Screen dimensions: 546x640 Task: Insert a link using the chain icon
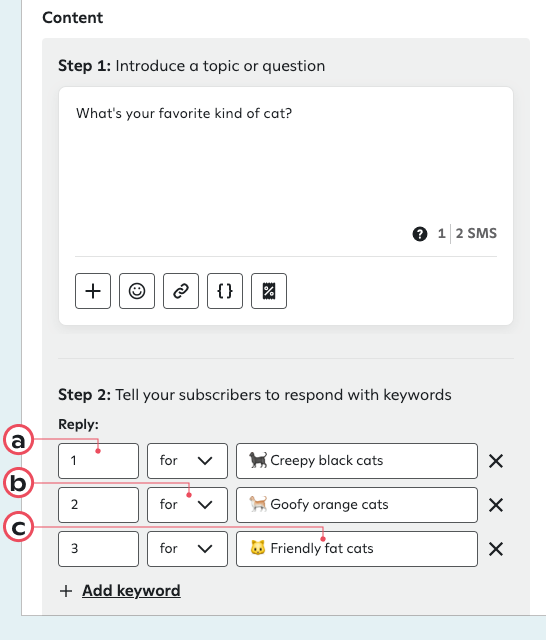(181, 291)
